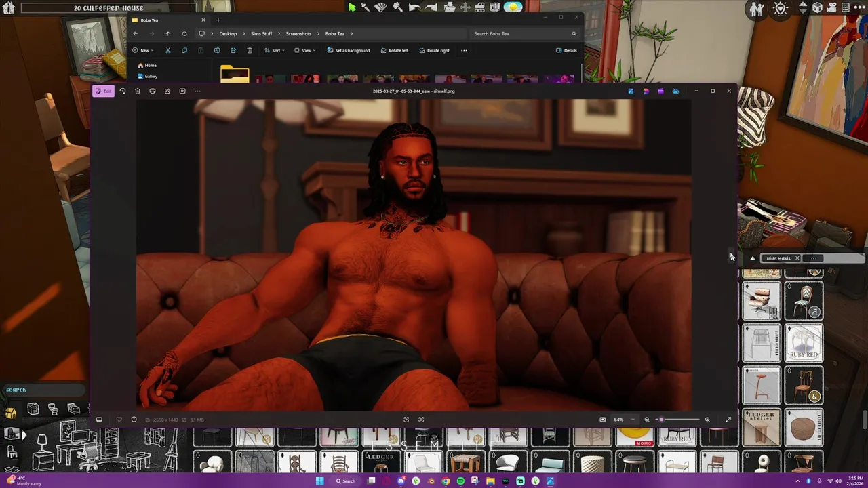
Task: Refresh the File Explorer folder
Action: pyautogui.click(x=184, y=33)
